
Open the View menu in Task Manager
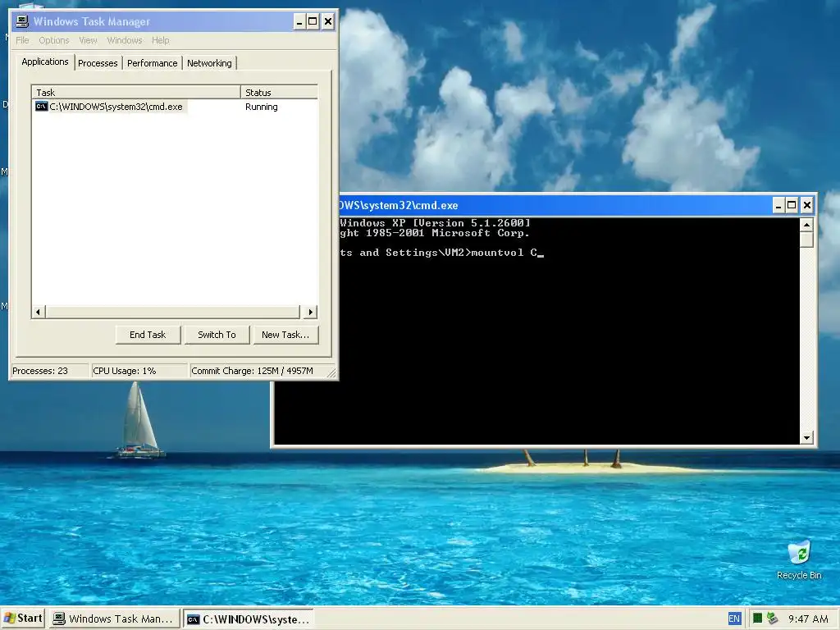point(88,40)
